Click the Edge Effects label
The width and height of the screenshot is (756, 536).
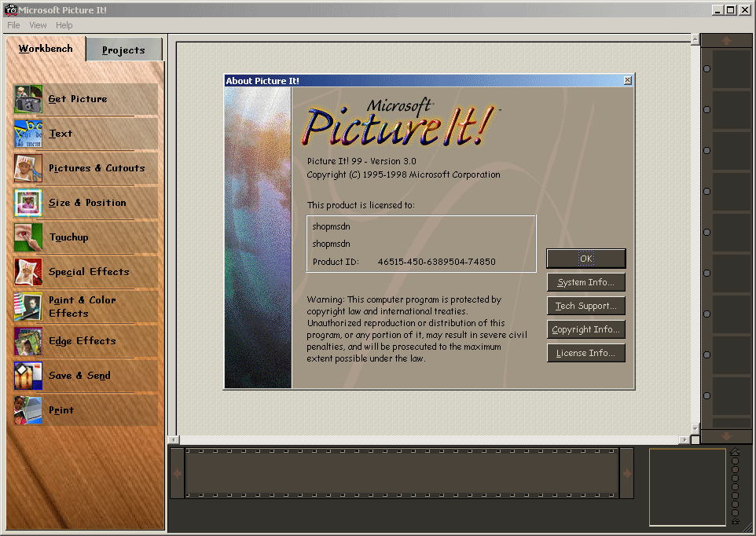pos(83,341)
